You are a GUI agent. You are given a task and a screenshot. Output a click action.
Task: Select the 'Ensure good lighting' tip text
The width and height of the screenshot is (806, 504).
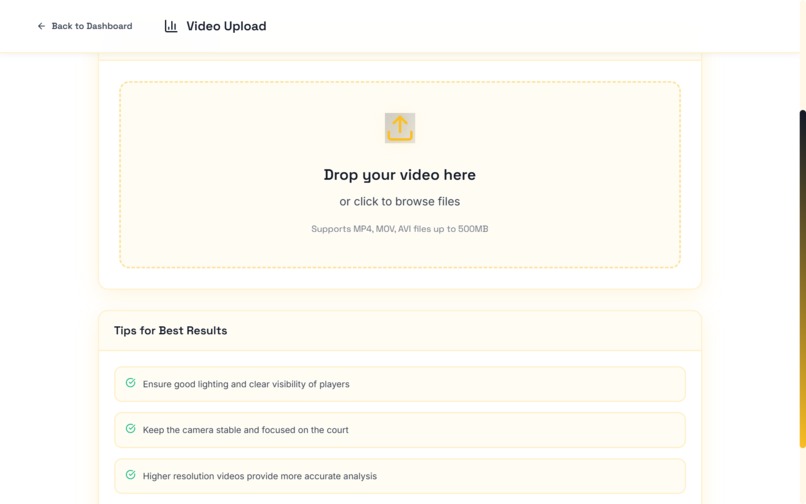246,384
